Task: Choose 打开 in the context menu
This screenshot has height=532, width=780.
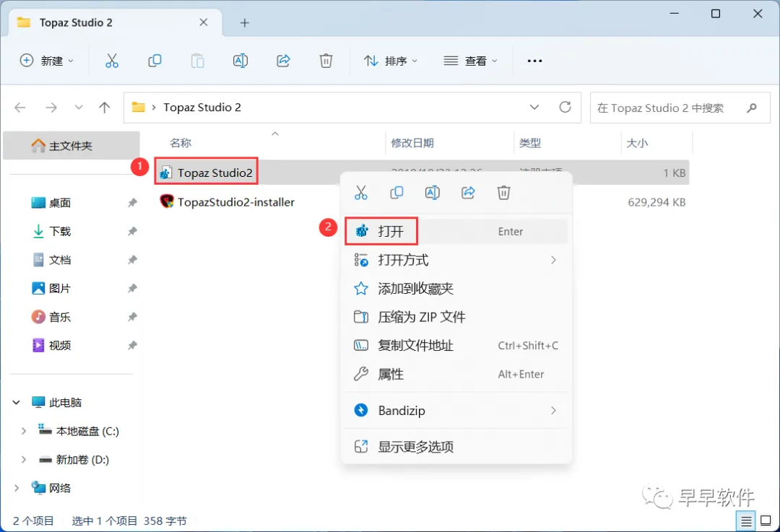Action: click(456, 231)
